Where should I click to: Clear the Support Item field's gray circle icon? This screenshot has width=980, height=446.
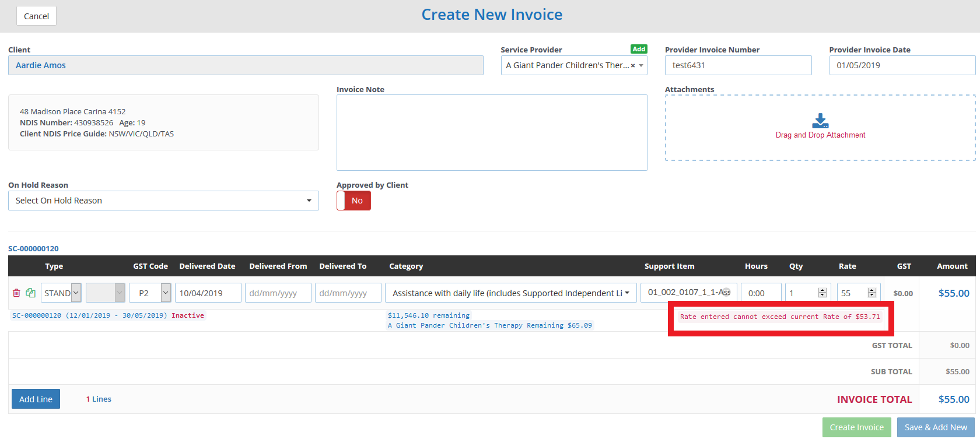pos(725,292)
